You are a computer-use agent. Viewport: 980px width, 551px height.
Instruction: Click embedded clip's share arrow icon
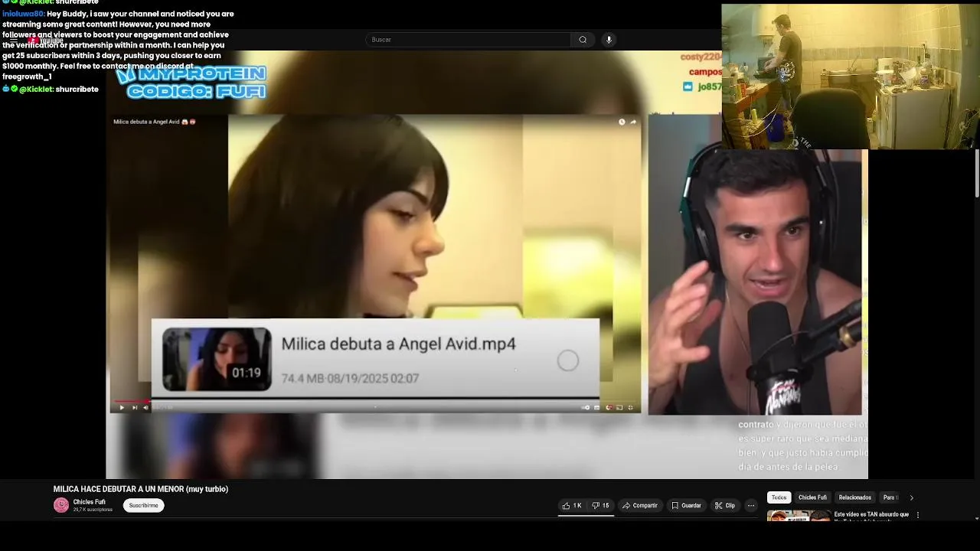633,122
